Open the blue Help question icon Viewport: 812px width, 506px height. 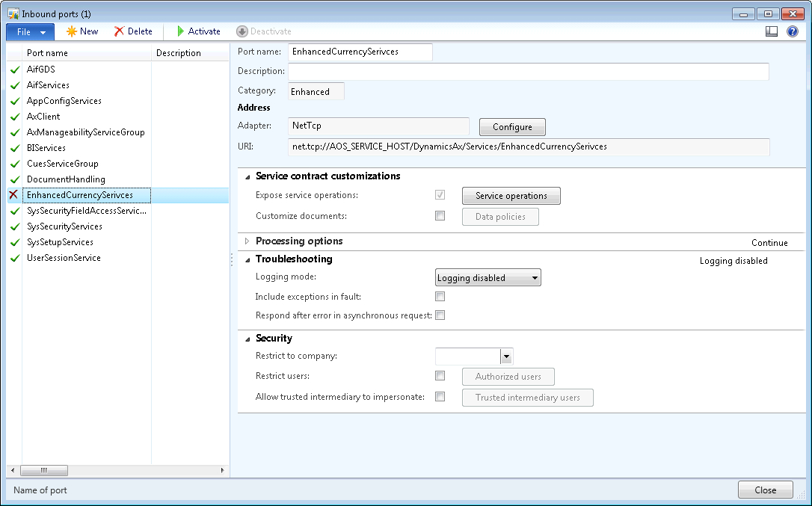[793, 31]
